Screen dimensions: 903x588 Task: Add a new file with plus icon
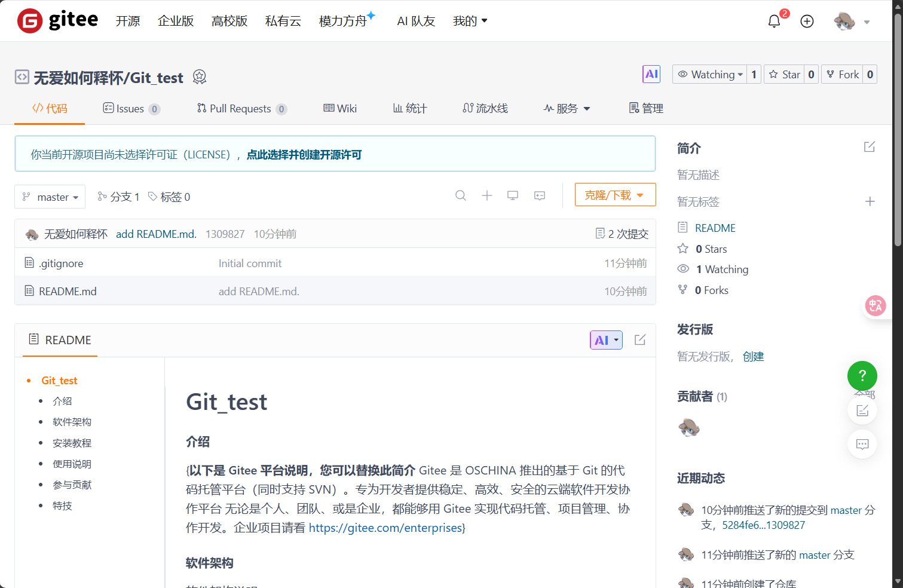tap(487, 195)
